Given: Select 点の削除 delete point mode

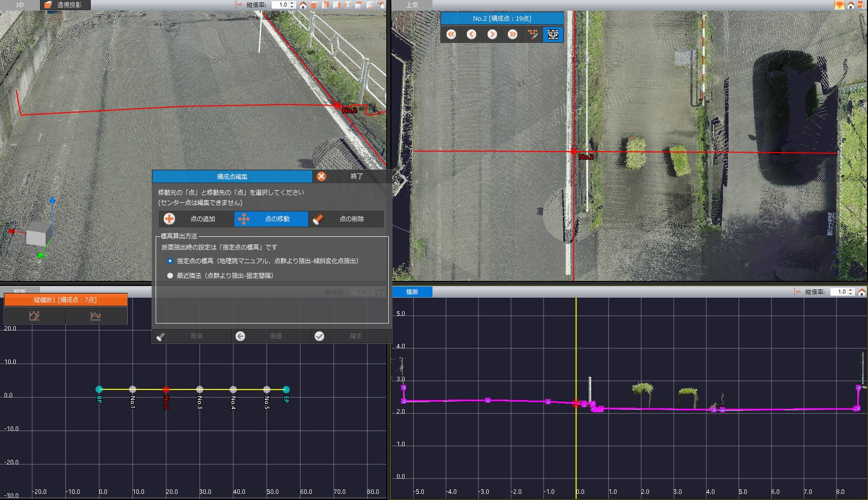Looking at the screenshot, I should point(346,219).
